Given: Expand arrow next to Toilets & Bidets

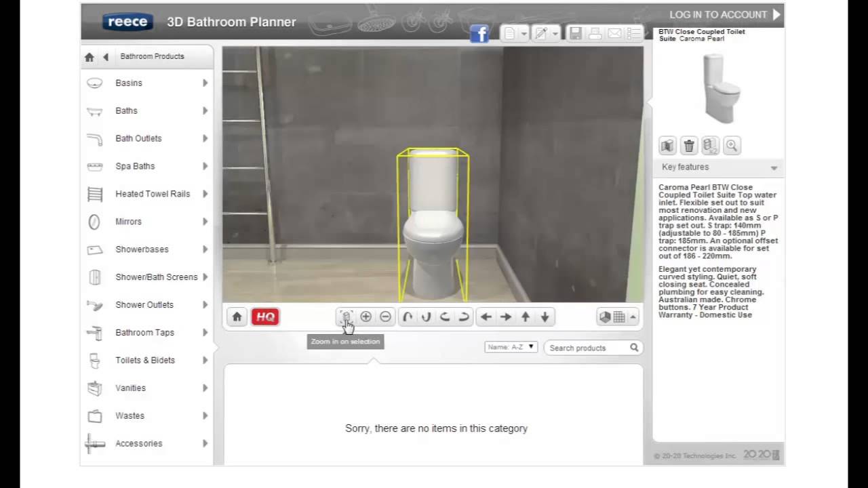Looking at the screenshot, I should [x=205, y=361].
